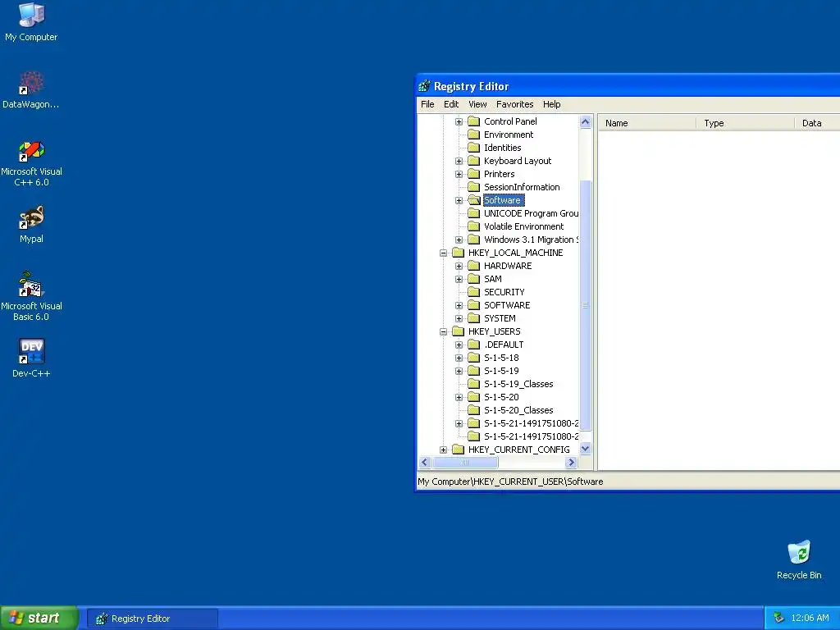Screen dimensions: 840x630
Task: Collapse the HKEY_LOCAL_MACHINE hive
Action: click(444, 253)
